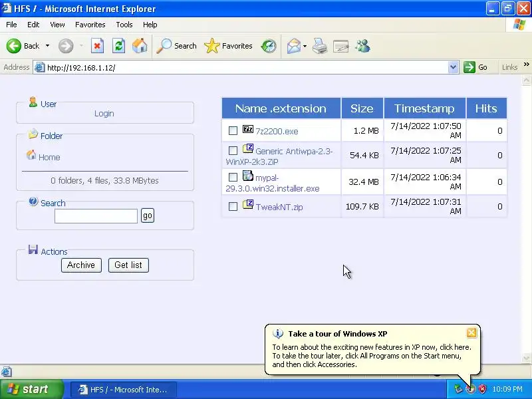Viewport: 532px width, 399px height.
Task: Check the TweakNT.zip checkbox
Action: coord(233,206)
